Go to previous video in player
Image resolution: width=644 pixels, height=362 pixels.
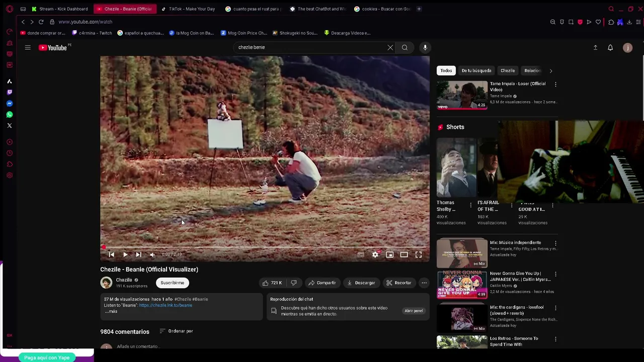point(112,254)
